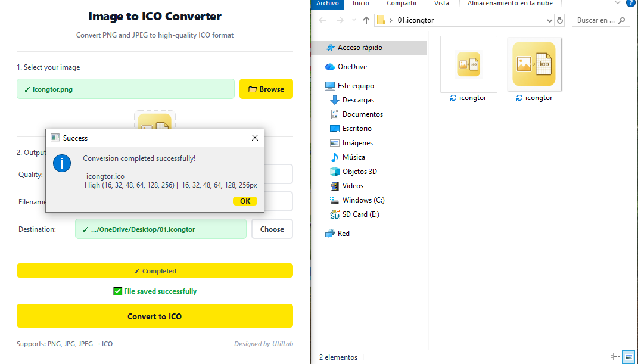Go forward with Explorer forward arrow
Image resolution: width=638 pixels, height=364 pixels.
click(340, 20)
